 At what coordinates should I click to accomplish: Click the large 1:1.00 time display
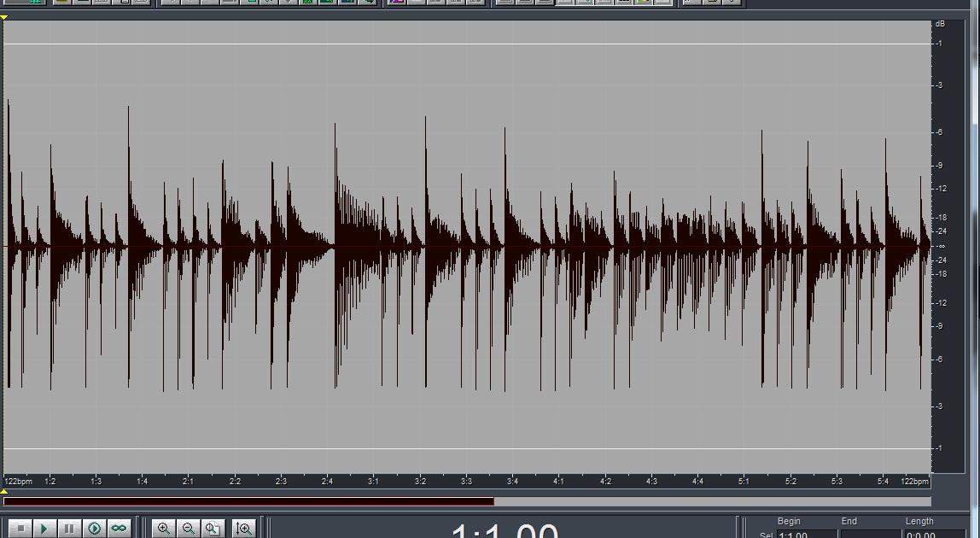[x=504, y=531]
